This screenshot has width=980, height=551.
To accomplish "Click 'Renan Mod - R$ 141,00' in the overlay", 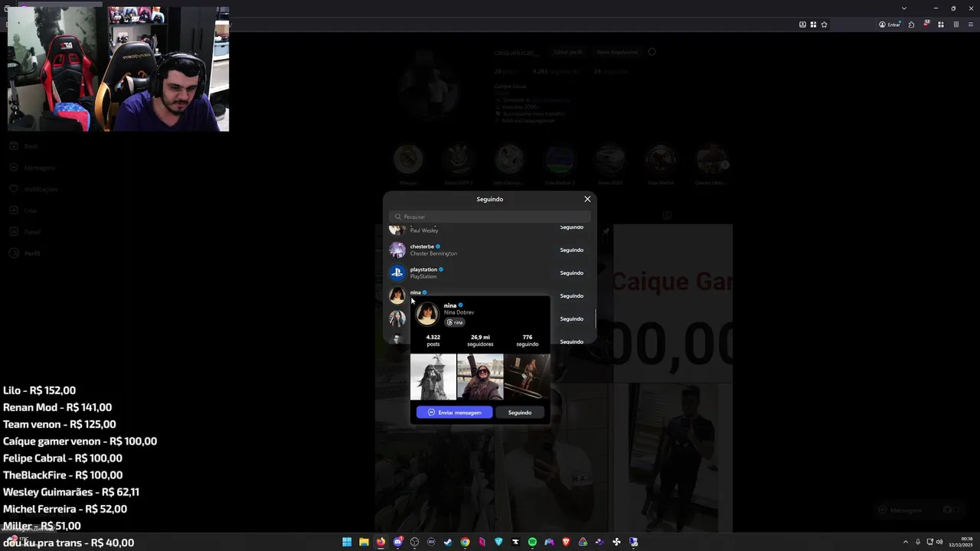I will click(57, 407).
